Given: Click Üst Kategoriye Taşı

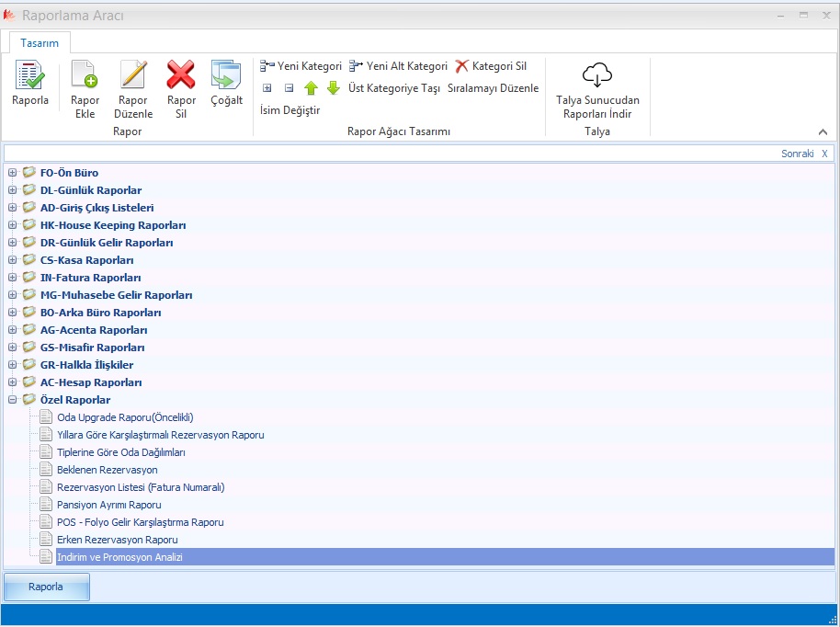Looking at the screenshot, I should point(394,88).
